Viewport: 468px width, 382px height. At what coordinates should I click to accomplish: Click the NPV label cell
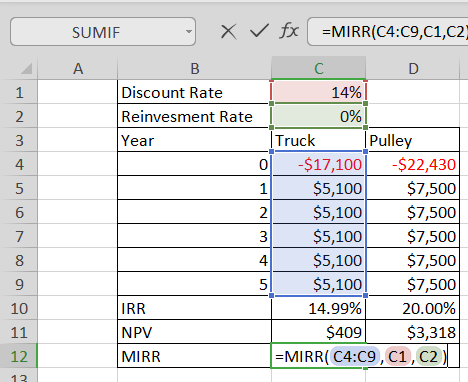(195, 332)
